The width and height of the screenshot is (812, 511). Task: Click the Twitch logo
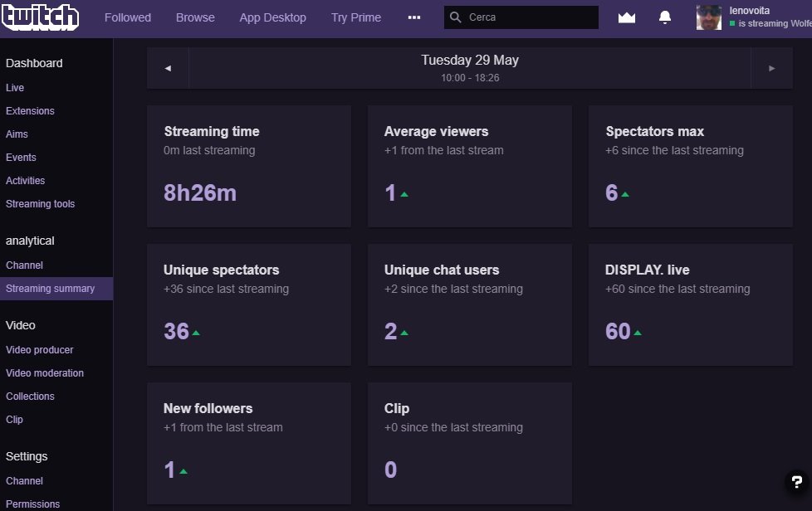point(41,17)
